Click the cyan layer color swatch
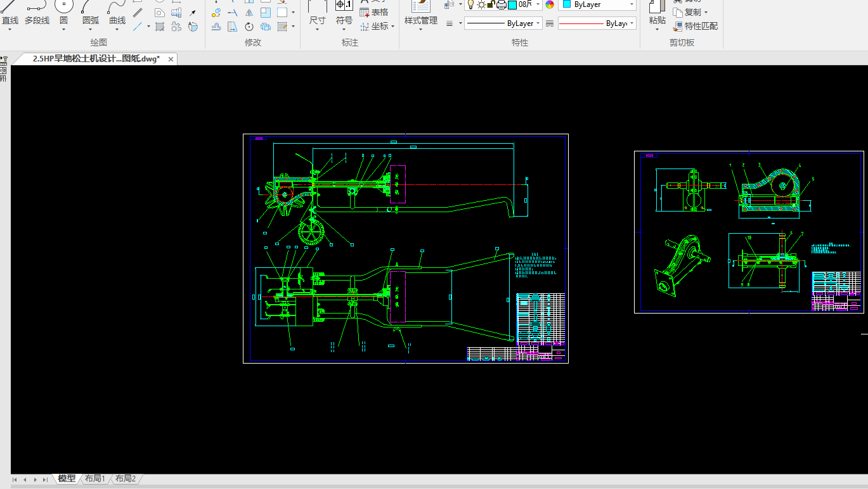868x489 pixels. click(512, 4)
